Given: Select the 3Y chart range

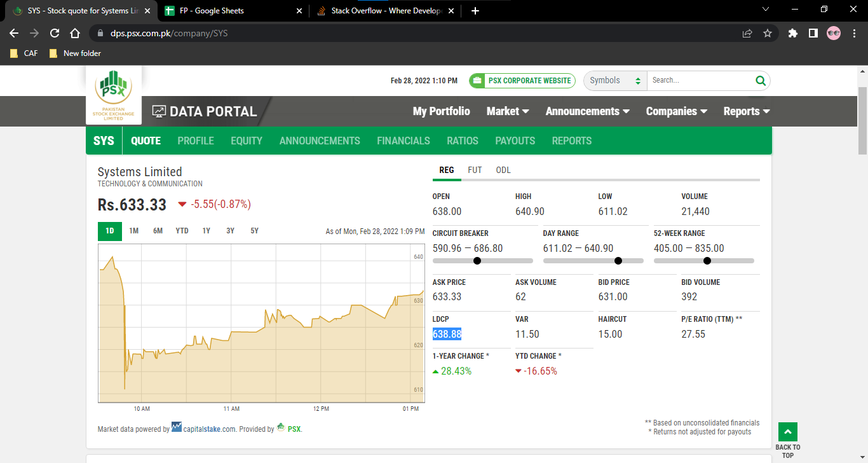Looking at the screenshot, I should click(x=231, y=231).
